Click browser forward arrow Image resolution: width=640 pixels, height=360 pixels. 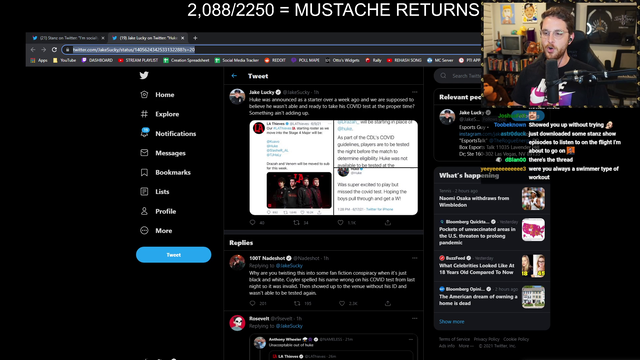coord(44,49)
